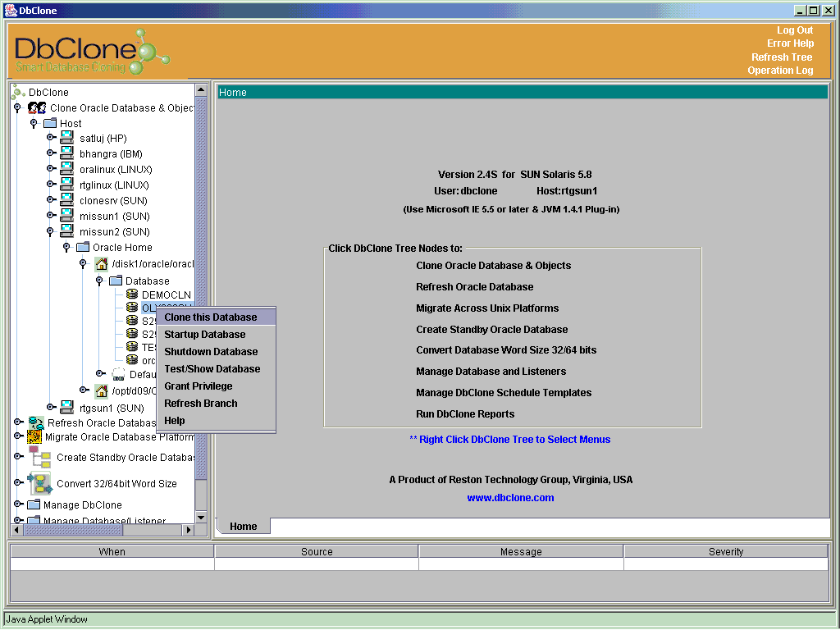This screenshot has height=630, width=840.
Task: Select the satluj (HP) computer icon
Action: [x=67, y=138]
